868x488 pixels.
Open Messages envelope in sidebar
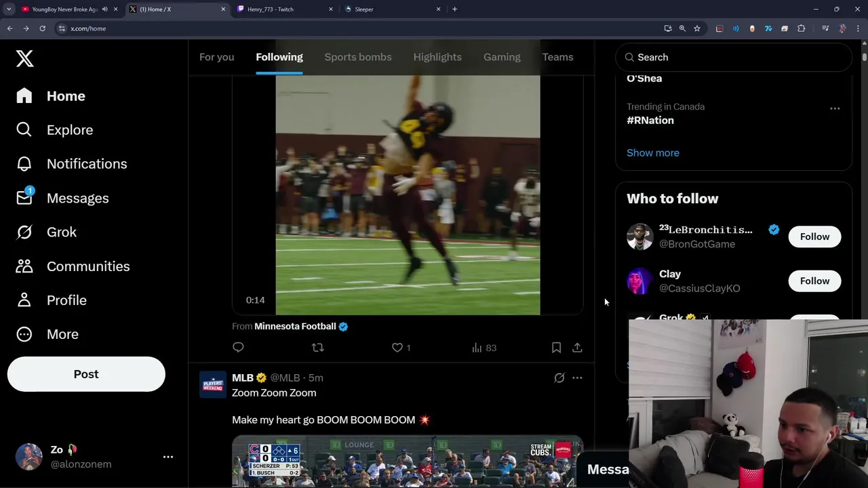24,198
